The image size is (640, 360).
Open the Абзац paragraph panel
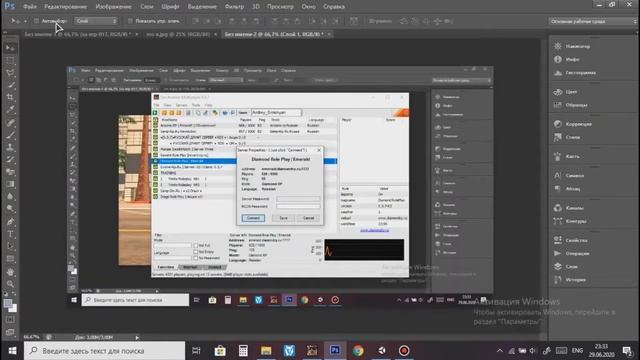[567, 189]
